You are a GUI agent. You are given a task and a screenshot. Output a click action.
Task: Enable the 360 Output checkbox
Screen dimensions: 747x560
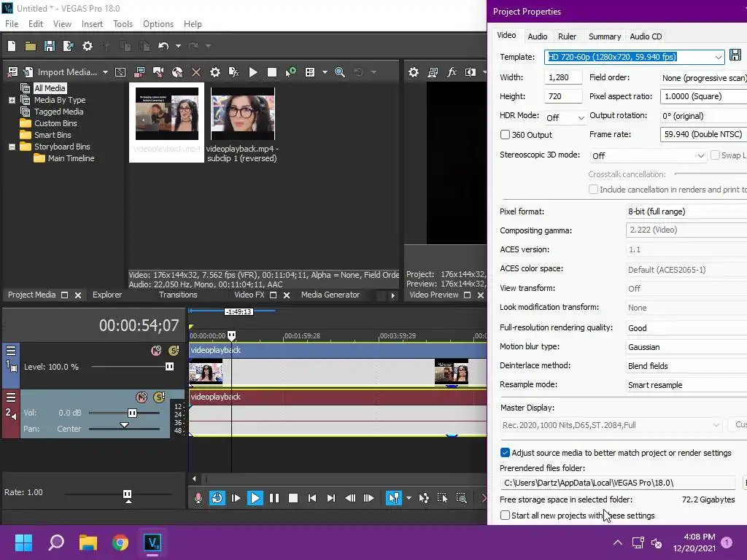tap(505, 135)
